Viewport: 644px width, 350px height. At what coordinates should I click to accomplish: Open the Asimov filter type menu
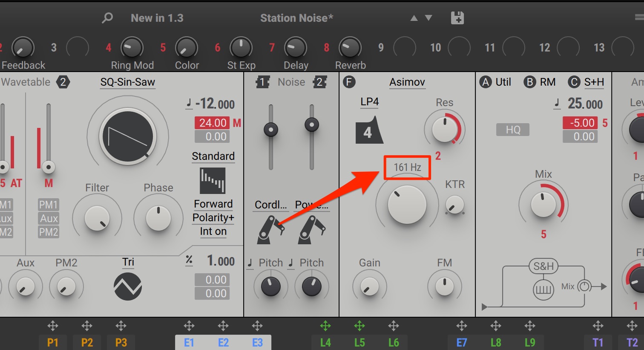[407, 82]
